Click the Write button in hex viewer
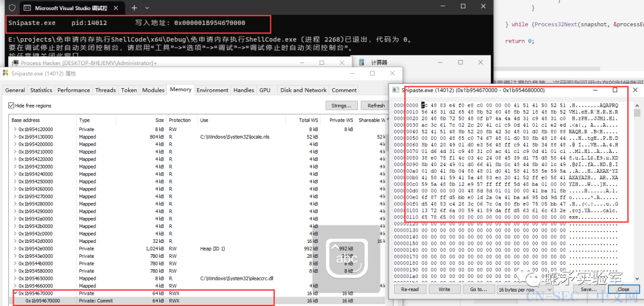644x306 pixels. click(444, 289)
